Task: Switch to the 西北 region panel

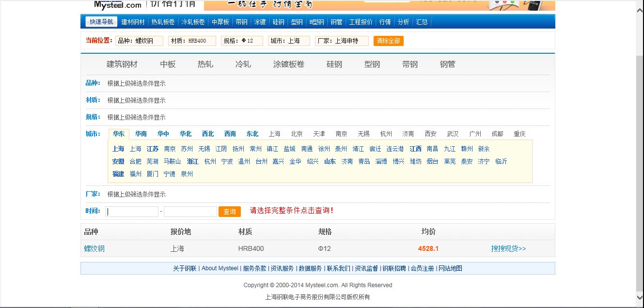Action: point(207,134)
